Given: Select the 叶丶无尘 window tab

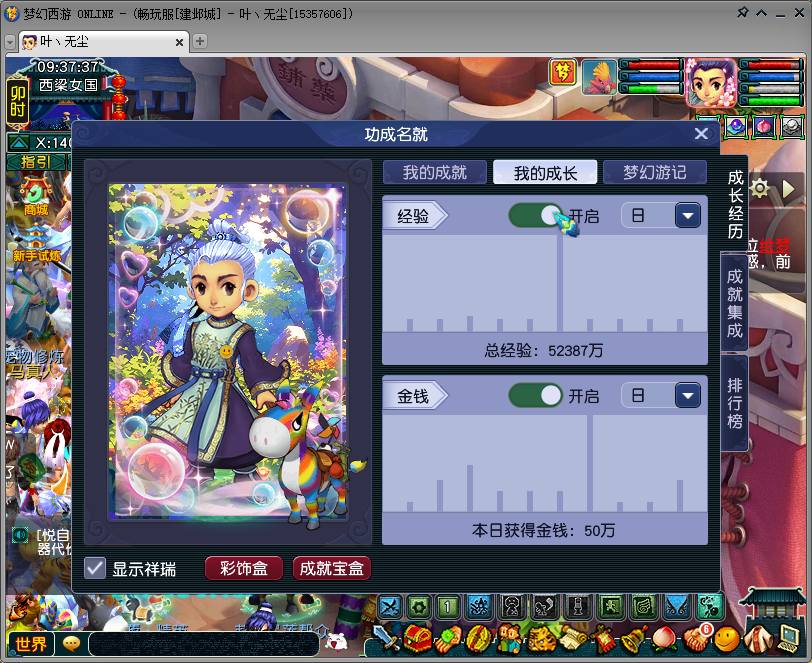Looking at the screenshot, I should click(104, 41).
